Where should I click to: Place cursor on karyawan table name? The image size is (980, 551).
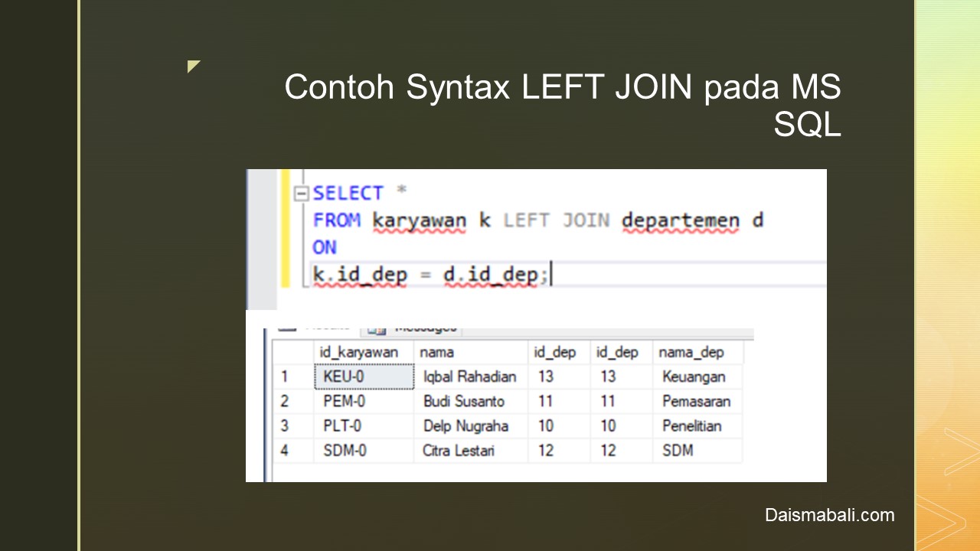(419, 221)
